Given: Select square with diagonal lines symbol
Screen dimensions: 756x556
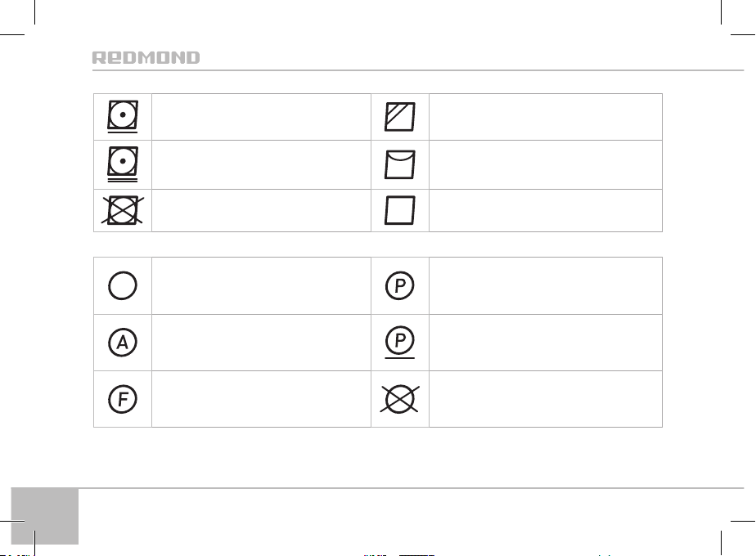Looking at the screenshot, I should pyautogui.click(x=400, y=117).
